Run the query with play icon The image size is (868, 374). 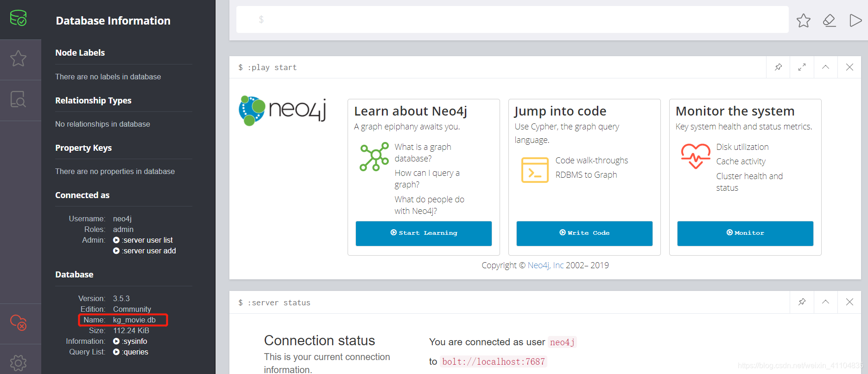855,20
